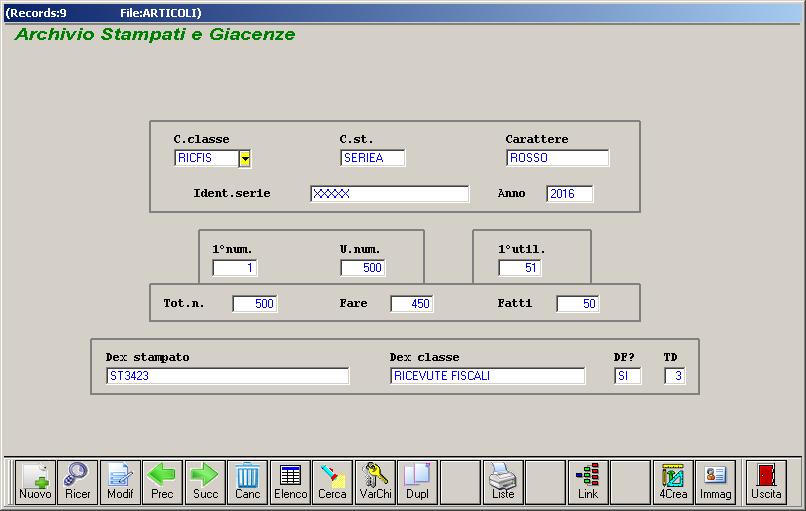Click the TD field showing 3
Image resolution: width=806 pixels, height=511 pixels.
(x=675, y=376)
